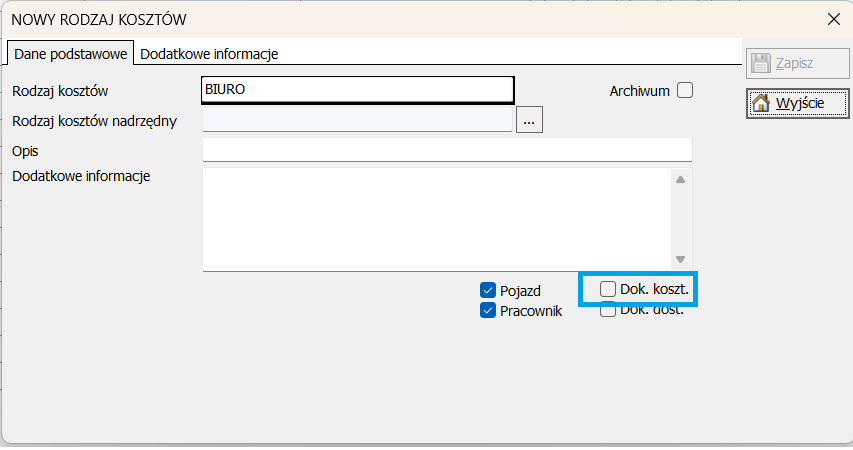Click the floppy disk icon on Zapisz
Viewport: 853px width, 450px height.
(761, 63)
